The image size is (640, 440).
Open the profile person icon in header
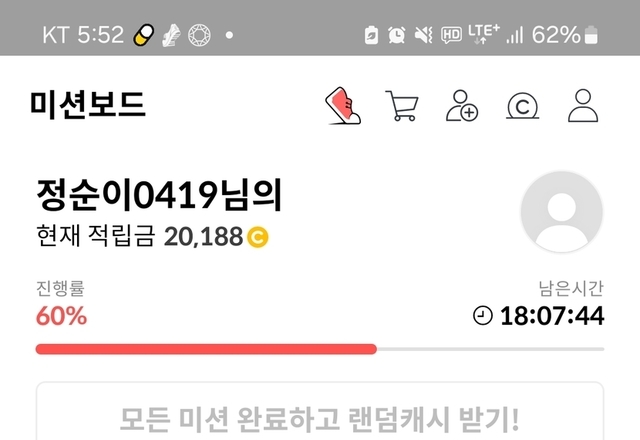point(583,106)
